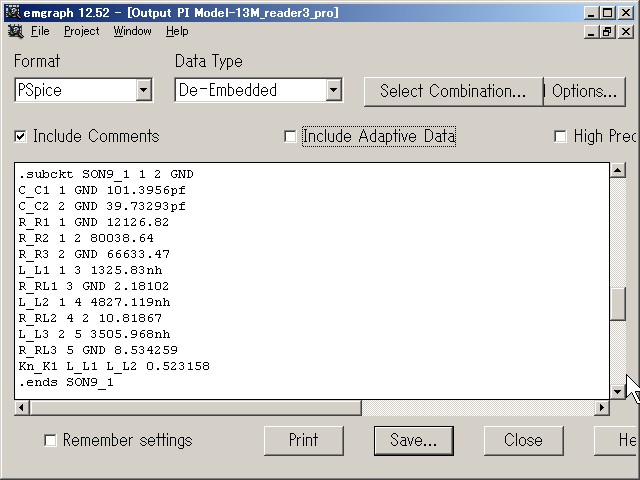This screenshot has height=480, width=640.
Task: Click the horizontal scrollbar left arrow
Action: pyautogui.click(x=22, y=407)
